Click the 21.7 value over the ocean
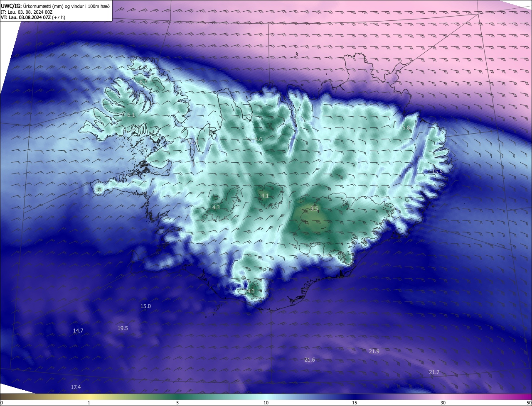This screenshot has height=406, width=532. [x=434, y=372]
